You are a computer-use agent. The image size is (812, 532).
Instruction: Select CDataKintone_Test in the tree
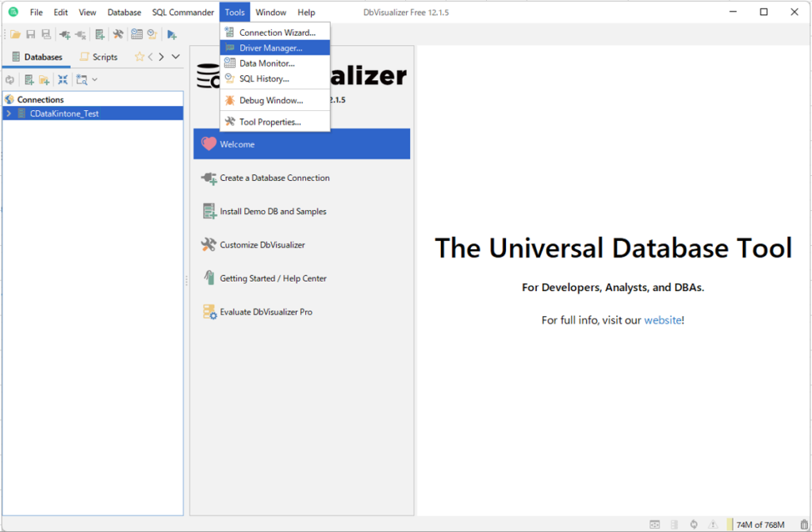coord(64,113)
